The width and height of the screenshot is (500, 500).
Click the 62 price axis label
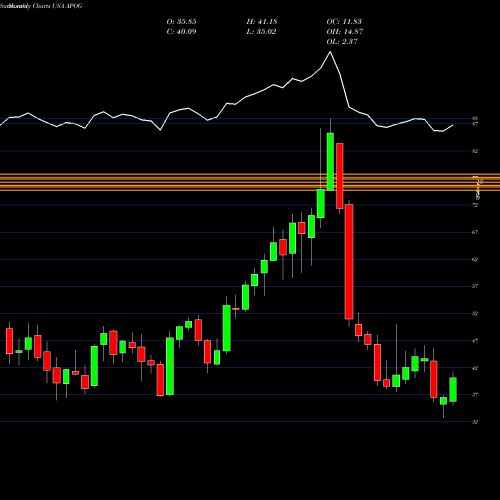[x=475, y=259]
